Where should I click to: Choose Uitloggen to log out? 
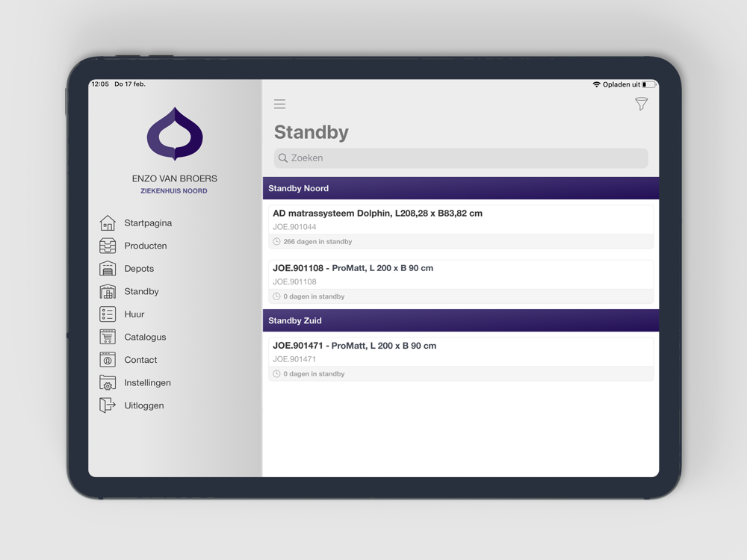(144, 405)
